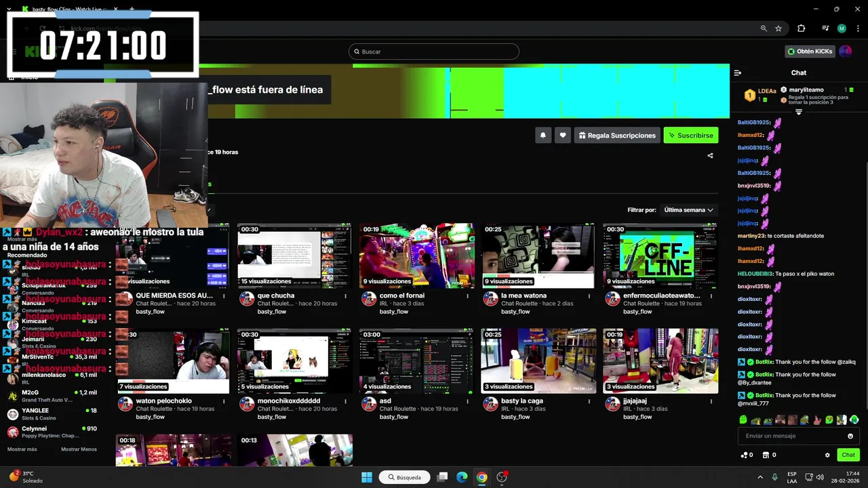The image size is (868, 488).
Task: Open the share icon below Suscribirse
Action: [710, 155]
